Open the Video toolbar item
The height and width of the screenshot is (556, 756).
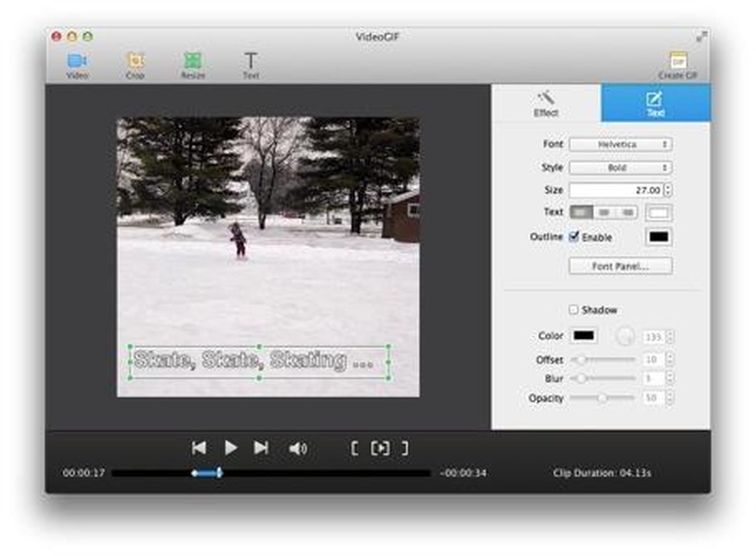click(78, 66)
